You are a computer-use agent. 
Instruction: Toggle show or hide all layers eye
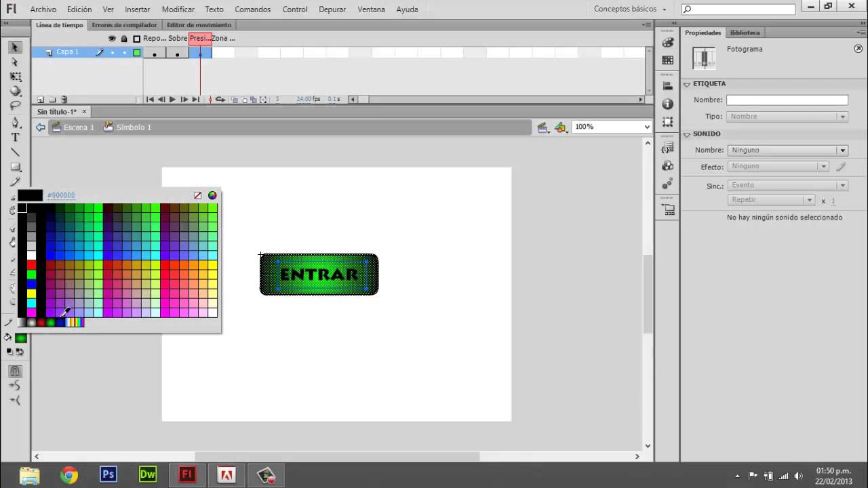pyautogui.click(x=112, y=39)
